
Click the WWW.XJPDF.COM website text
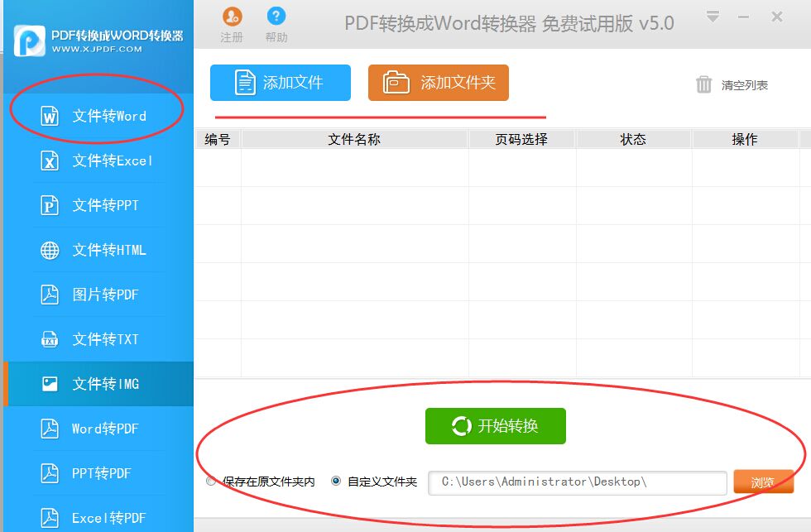[97, 49]
